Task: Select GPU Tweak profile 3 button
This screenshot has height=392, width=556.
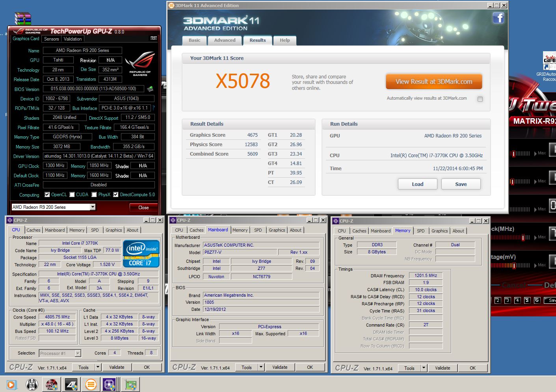Action: tap(507, 300)
